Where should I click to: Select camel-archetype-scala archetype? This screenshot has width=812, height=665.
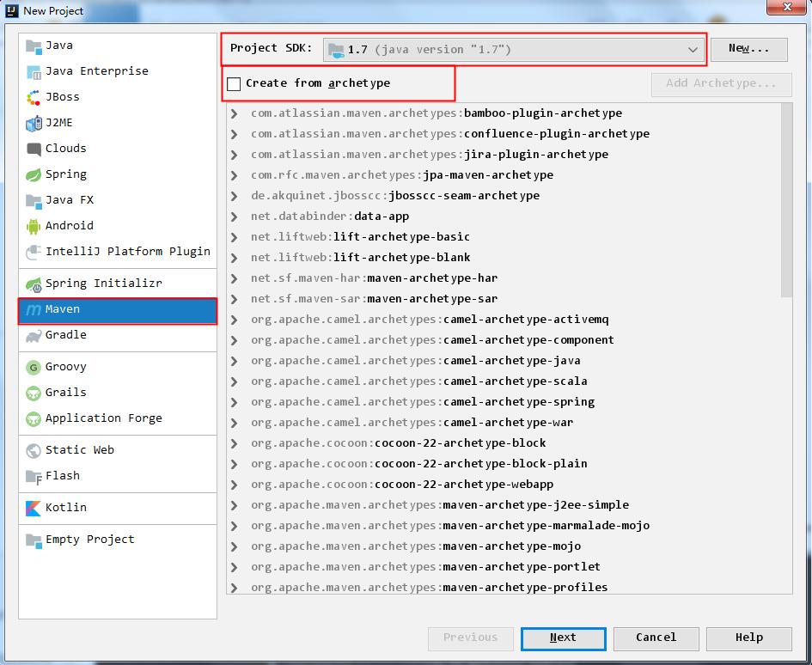[419, 381]
